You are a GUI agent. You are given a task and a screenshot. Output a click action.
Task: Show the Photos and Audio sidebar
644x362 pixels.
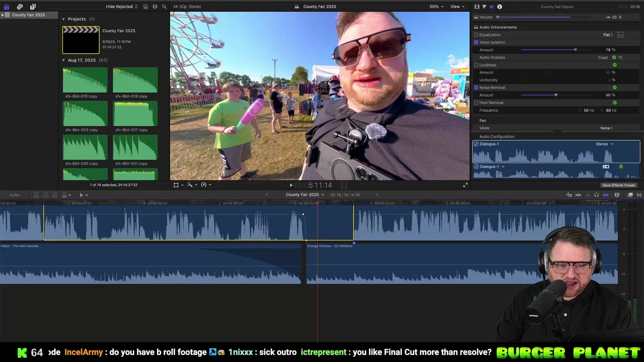coord(20,7)
